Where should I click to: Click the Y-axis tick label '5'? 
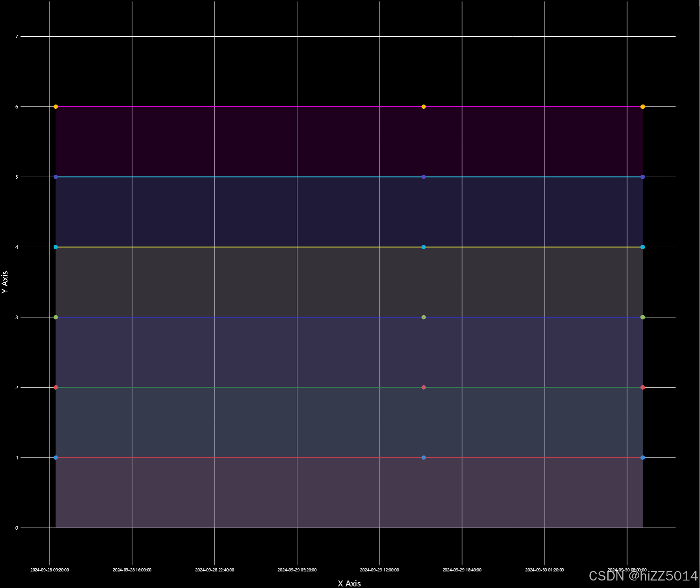coord(17,177)
